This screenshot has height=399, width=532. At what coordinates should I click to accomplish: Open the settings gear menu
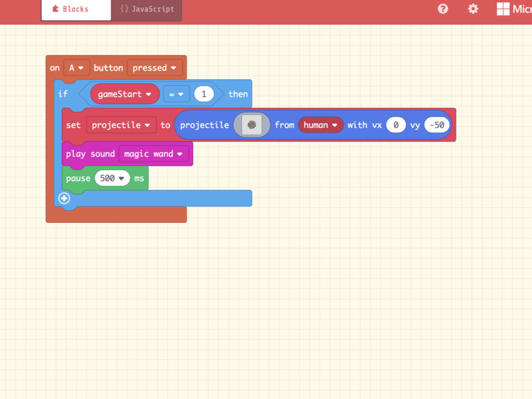473,9
